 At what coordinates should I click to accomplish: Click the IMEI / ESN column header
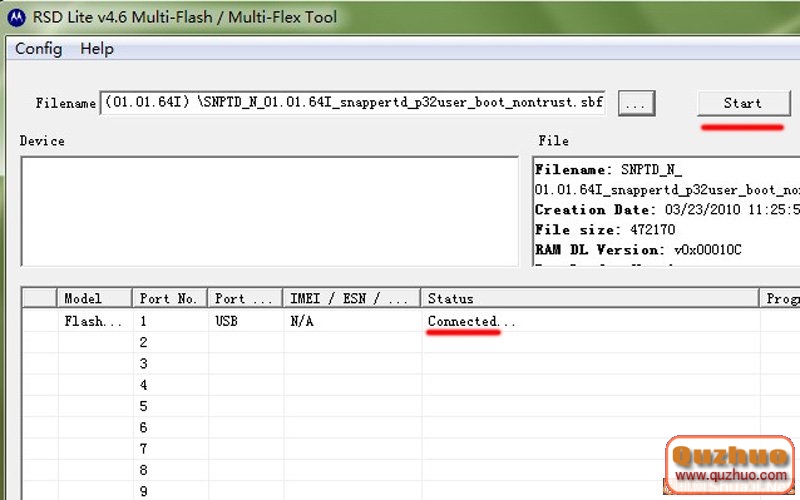[352, 298]
